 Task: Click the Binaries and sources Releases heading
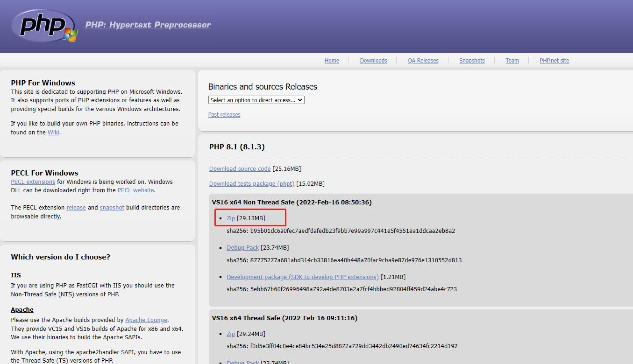pyautogui.click(x=263, y=87)
